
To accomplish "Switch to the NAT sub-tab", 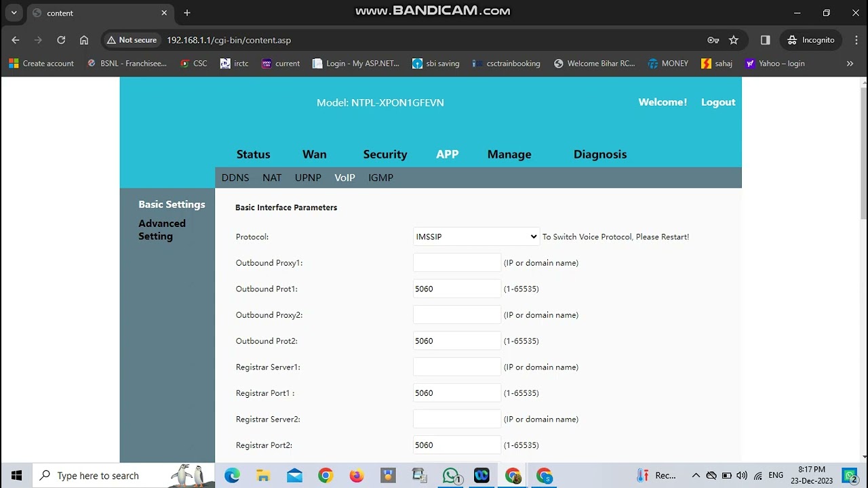I will coord(272,178).
